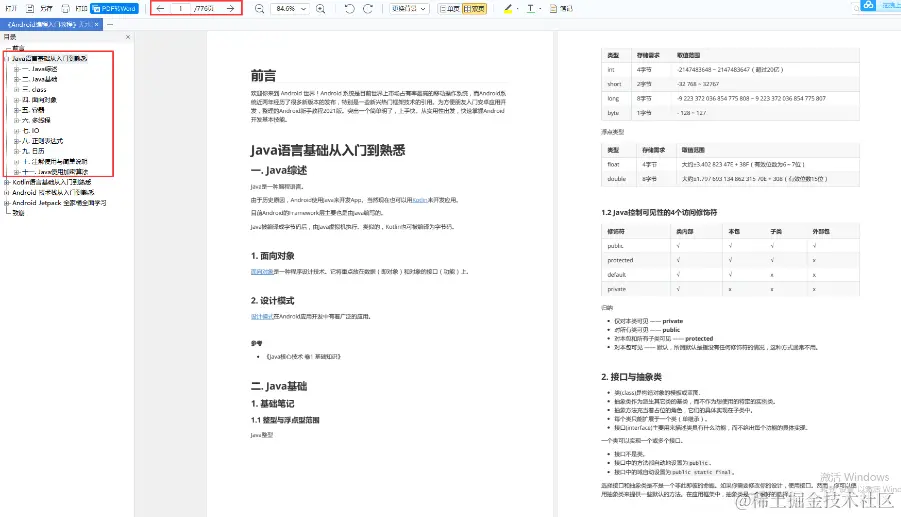Image resolution: width=901 pixels, height=517 pixels.
Task: Select 十一. Java常用加密算法 outline entry
Action: coord(55,172)
